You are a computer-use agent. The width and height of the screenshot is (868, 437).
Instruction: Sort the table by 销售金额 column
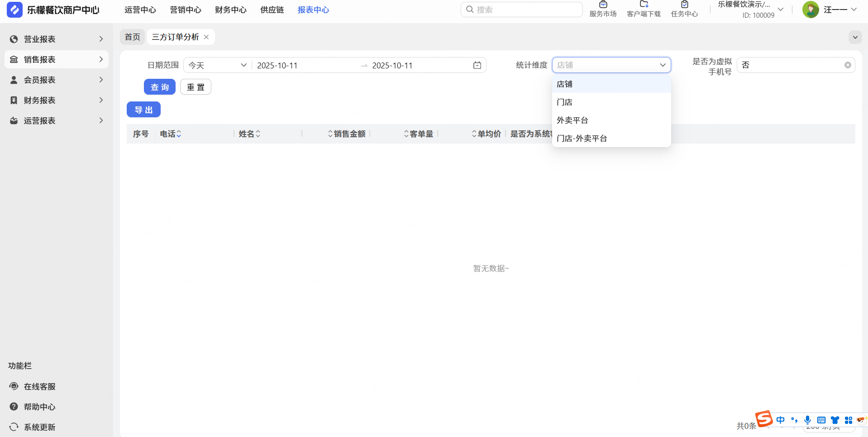tap(330, 134)
